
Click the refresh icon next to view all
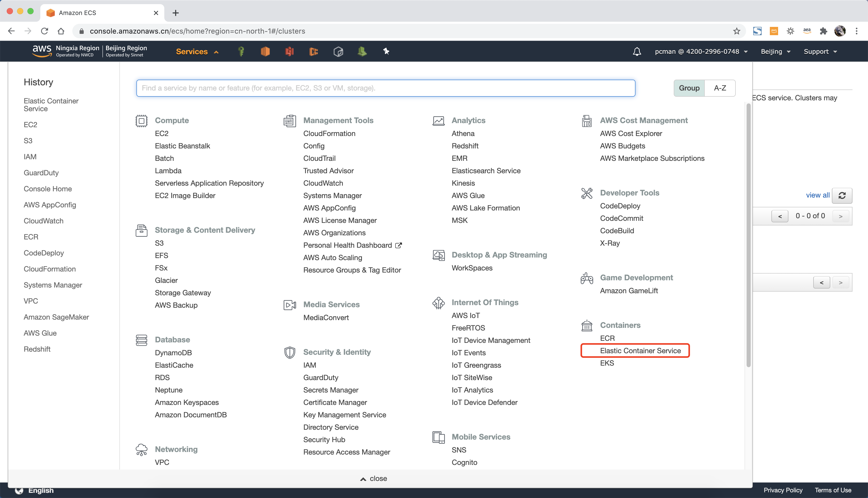(843, 195)
